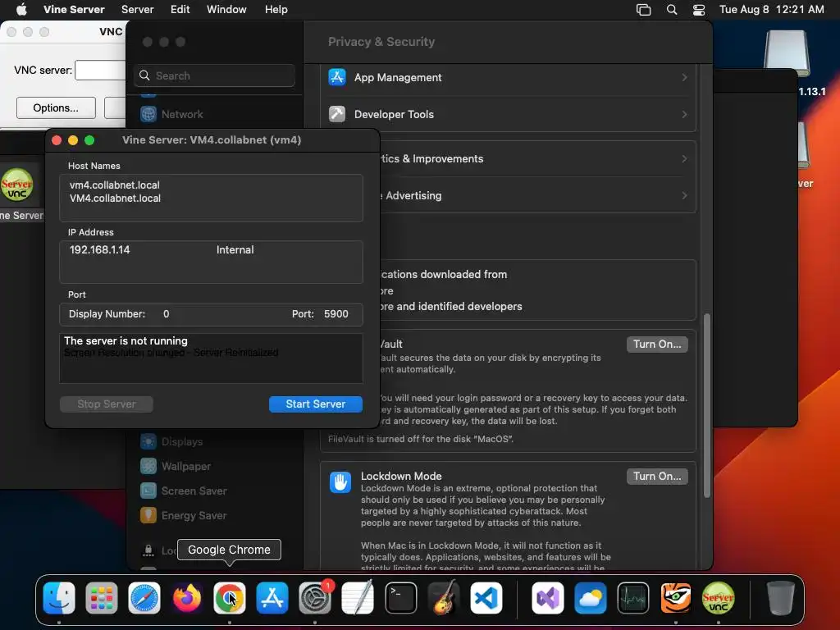Open the drive icon on the desktop
The image size is (840, 630).
tap(787, 52)
